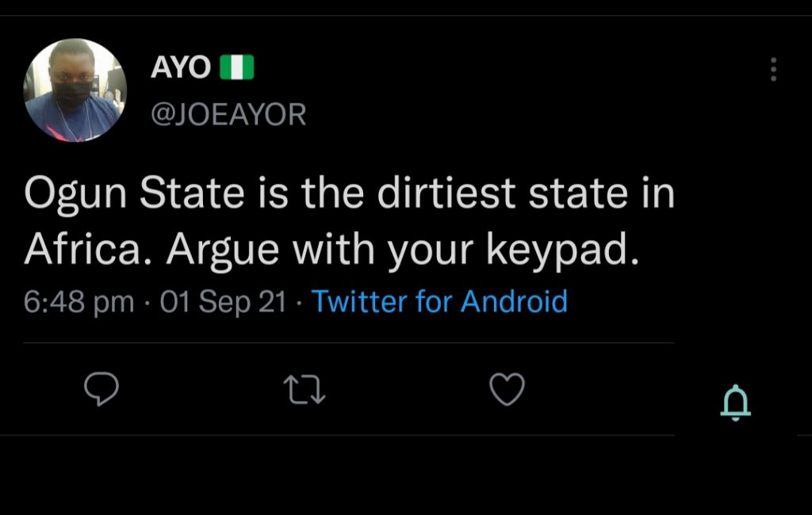Image resolution: width=812 pixels, height=515 pixels.
Task: Go to the @JOEAYOR handle
Action: click(228, 115)
